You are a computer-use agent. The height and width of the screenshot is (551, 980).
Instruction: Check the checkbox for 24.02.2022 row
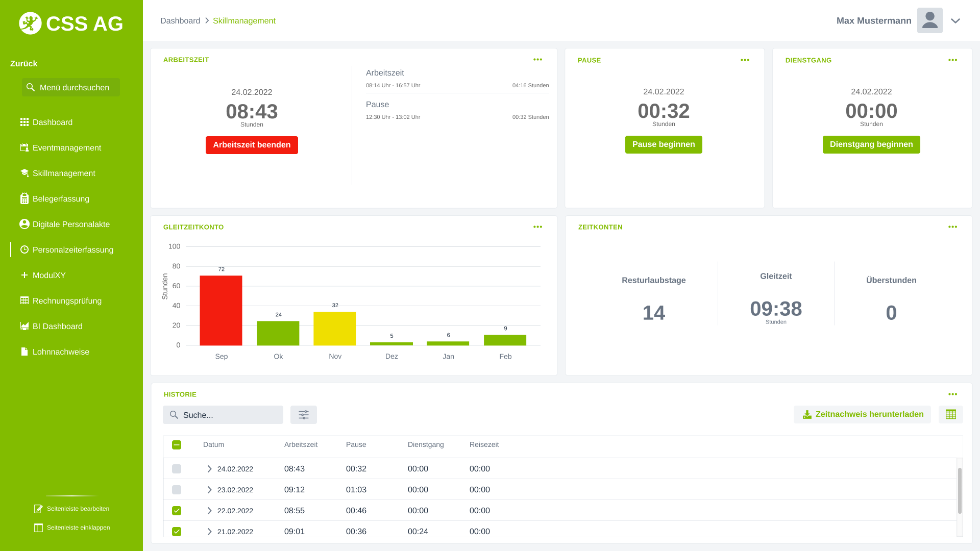[177, 469]
